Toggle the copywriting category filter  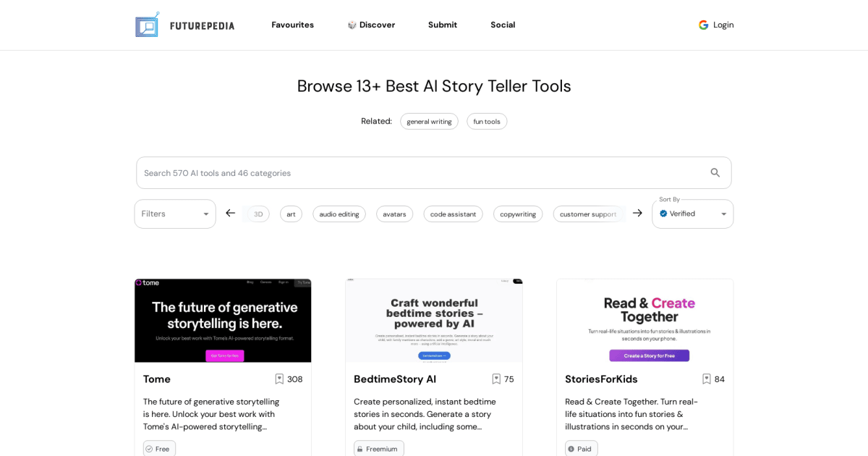coord(518,214)
